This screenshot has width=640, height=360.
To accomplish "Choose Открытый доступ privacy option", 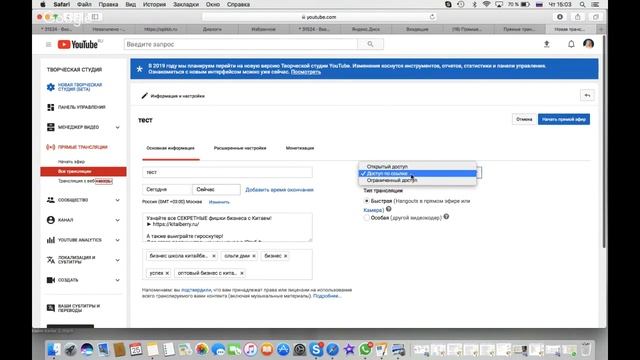I will [417, 167].
